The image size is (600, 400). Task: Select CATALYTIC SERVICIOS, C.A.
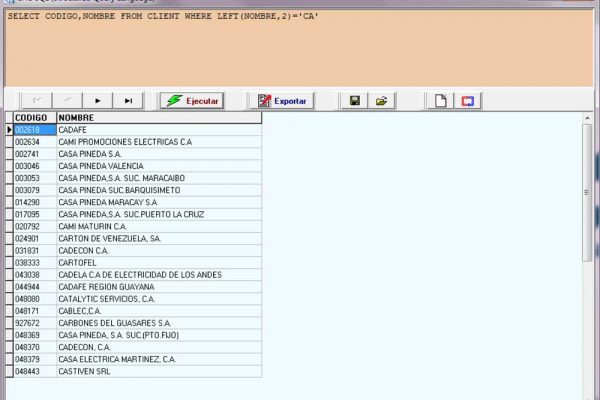[x=159, y=299]
